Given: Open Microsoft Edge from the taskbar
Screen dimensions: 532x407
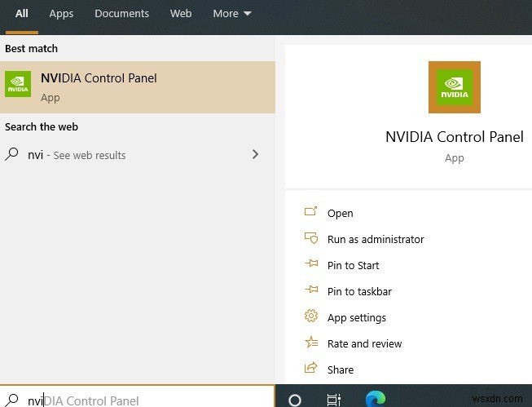Looking at the screenshot, I should 375,399.
